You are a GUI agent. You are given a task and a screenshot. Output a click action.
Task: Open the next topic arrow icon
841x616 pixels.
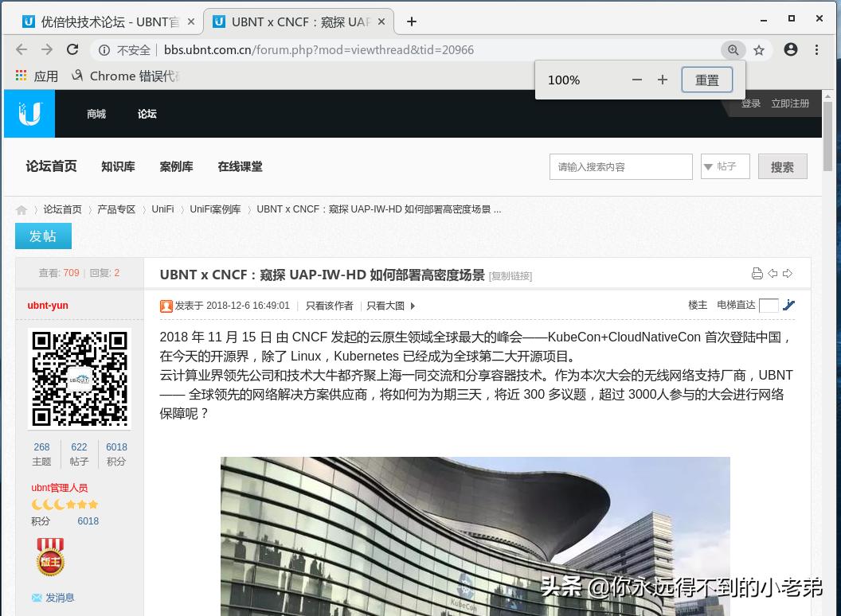pos(788,273)
